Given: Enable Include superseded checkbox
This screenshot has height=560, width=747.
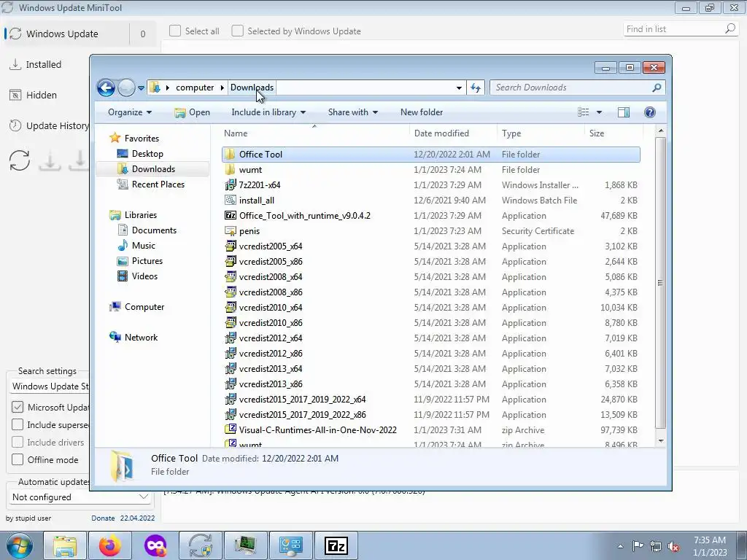Looking at the screenshot, I should [18, 425].
